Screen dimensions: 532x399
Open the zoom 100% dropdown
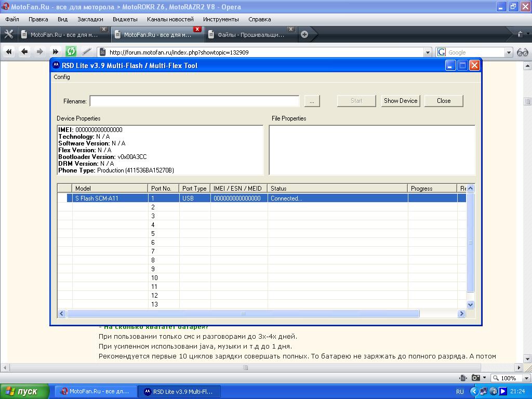point(526,378)
